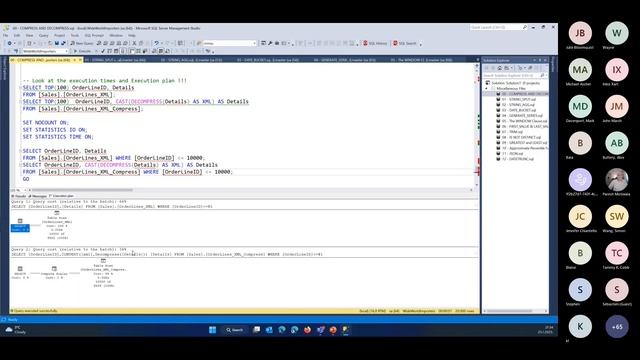Click the taskbar Search box
640x360 pixels.
(x=235, y=330)
